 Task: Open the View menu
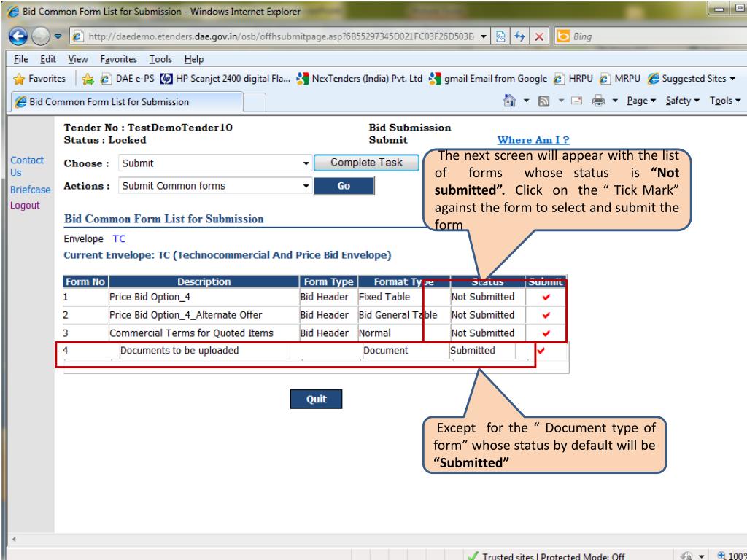tap(78, 59)
